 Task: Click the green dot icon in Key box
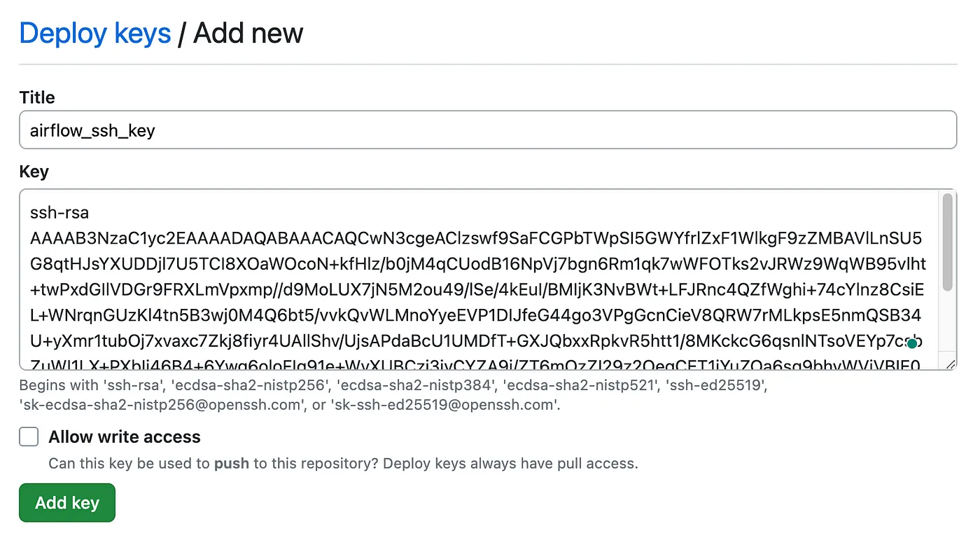pyautogui.click(x=911, y=343)
